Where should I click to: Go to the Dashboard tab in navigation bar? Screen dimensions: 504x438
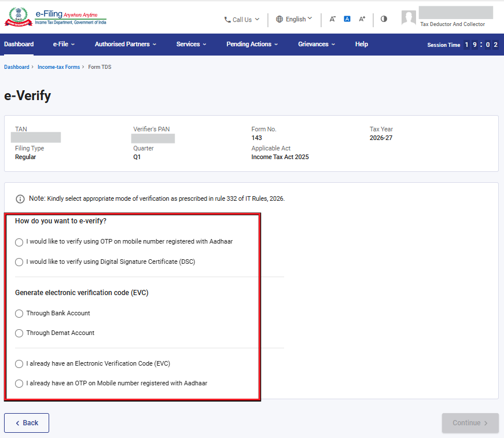pos(19,45)
